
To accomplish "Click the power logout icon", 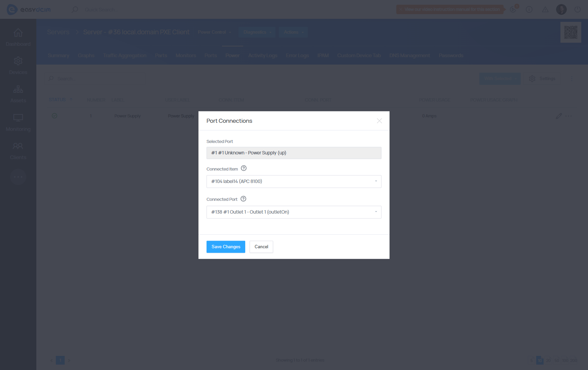I will 578,9.
